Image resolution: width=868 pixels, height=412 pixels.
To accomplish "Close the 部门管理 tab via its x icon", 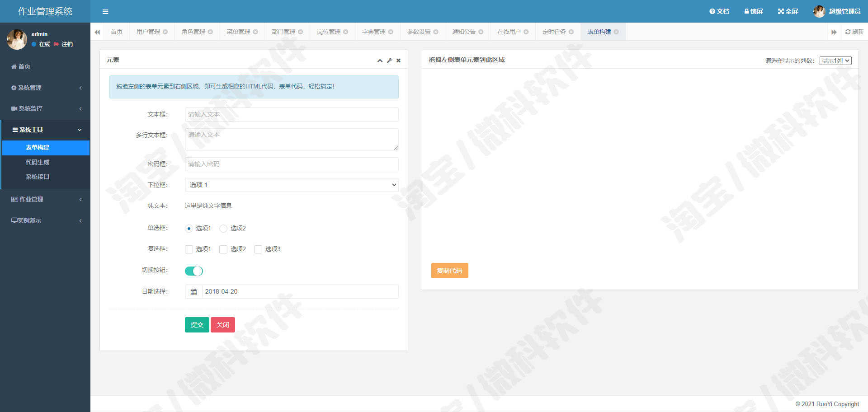I will tap(301, 32).
